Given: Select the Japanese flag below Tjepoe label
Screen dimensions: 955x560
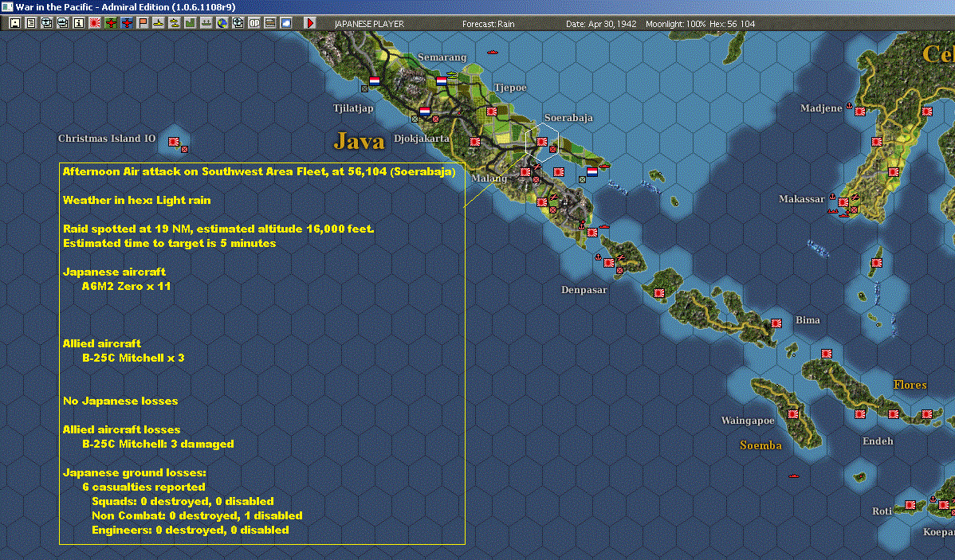Looking at the screenshot, I should pyautogui.click(x=492, y=112).
